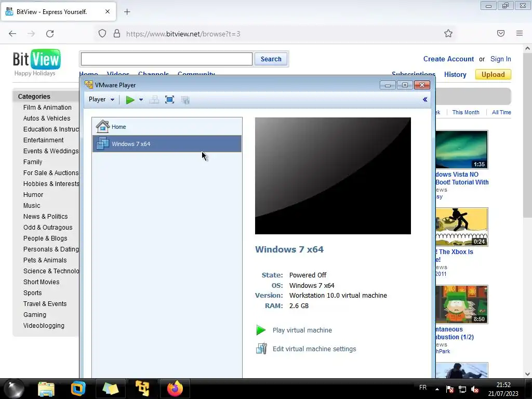Open the power options dropdown arrow
The width and height of the screenshot is (532, 399).
[141, 100]
